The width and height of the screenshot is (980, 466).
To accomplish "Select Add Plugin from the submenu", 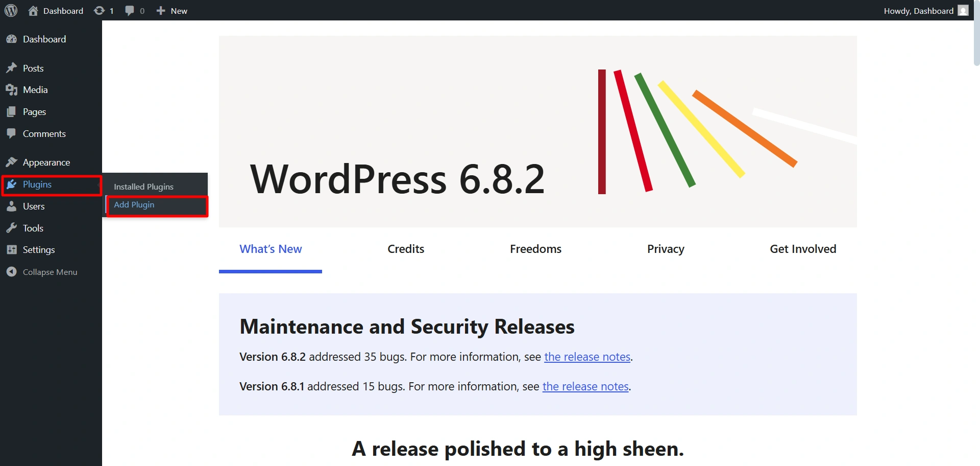I will click(x=134, y=205).
